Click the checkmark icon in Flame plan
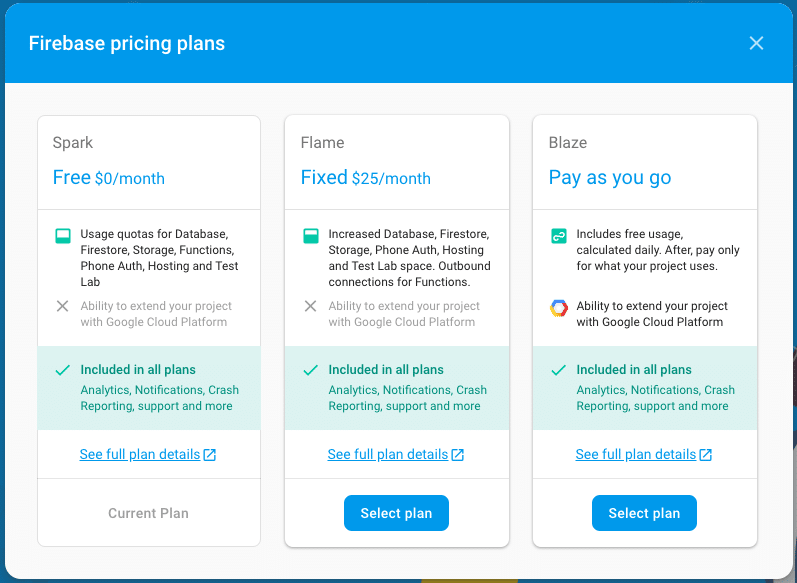797x583 pixels. pos(311,370)
